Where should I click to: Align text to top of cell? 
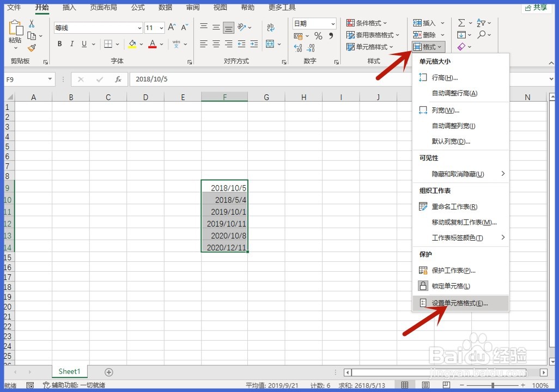(204, 27)
